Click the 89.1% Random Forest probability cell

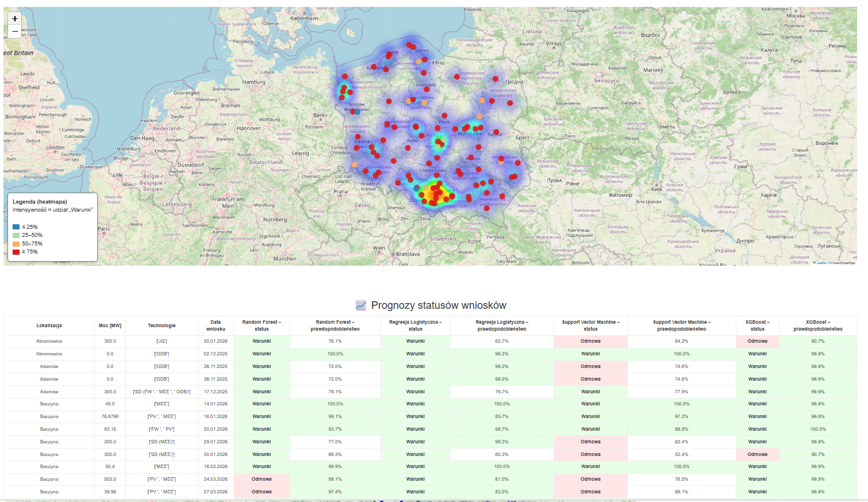tap(335, 480)
